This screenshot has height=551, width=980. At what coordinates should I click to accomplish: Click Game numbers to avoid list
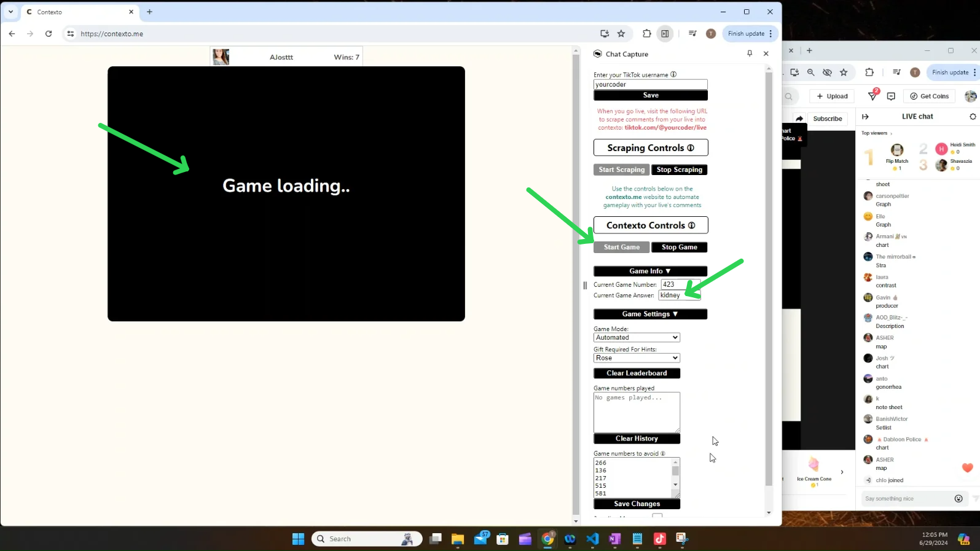tap(632, 477)
